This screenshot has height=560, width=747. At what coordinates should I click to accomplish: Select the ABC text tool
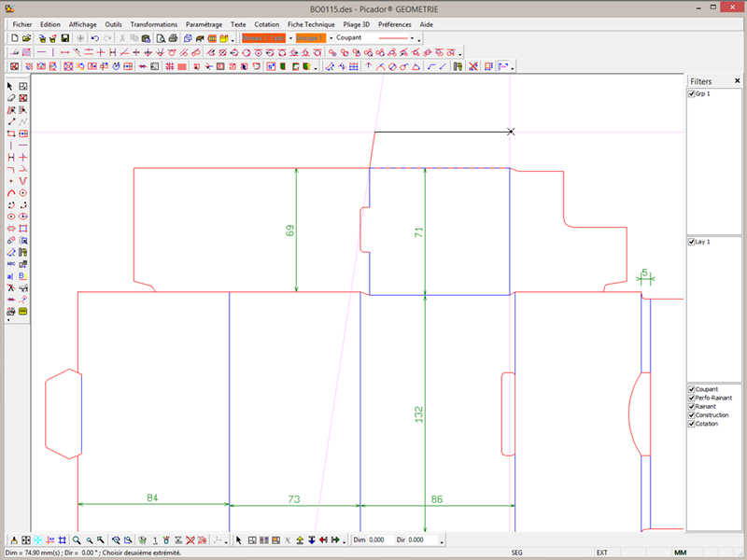[11, 264]
